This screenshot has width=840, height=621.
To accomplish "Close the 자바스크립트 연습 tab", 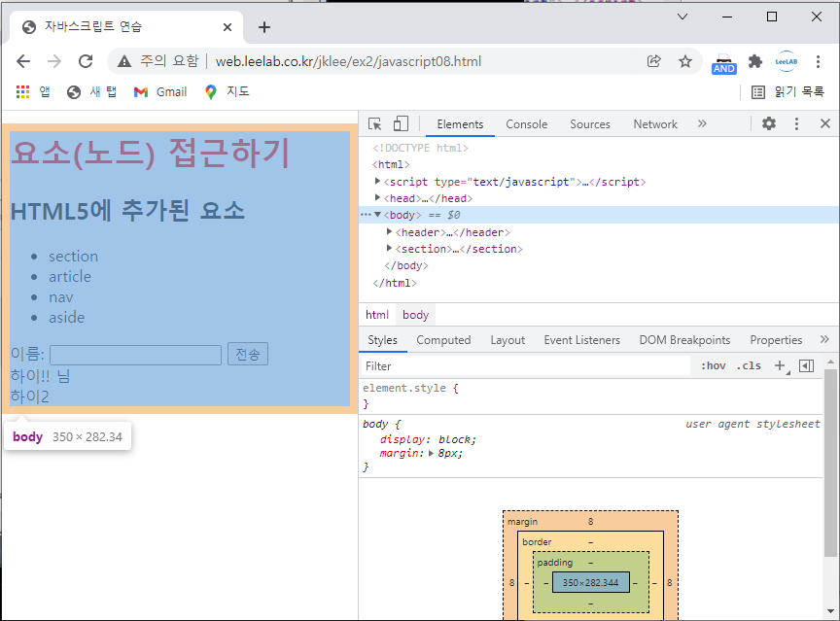I will (227, 27).
